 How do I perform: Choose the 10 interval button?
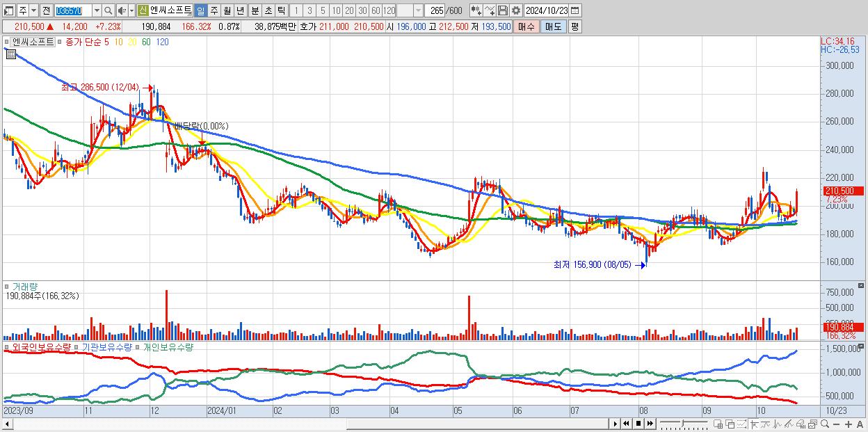tap(336, 10)
